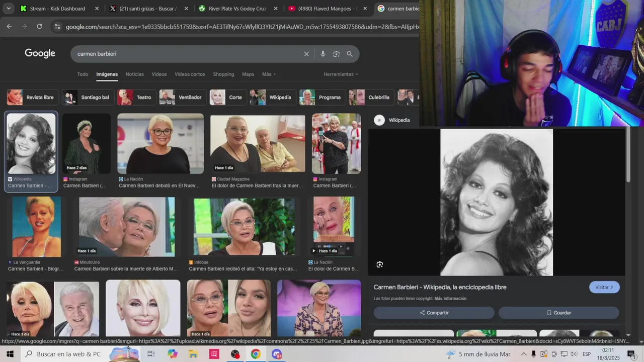Open the Instagram result dated Hace 2 días

click(87, 144)
